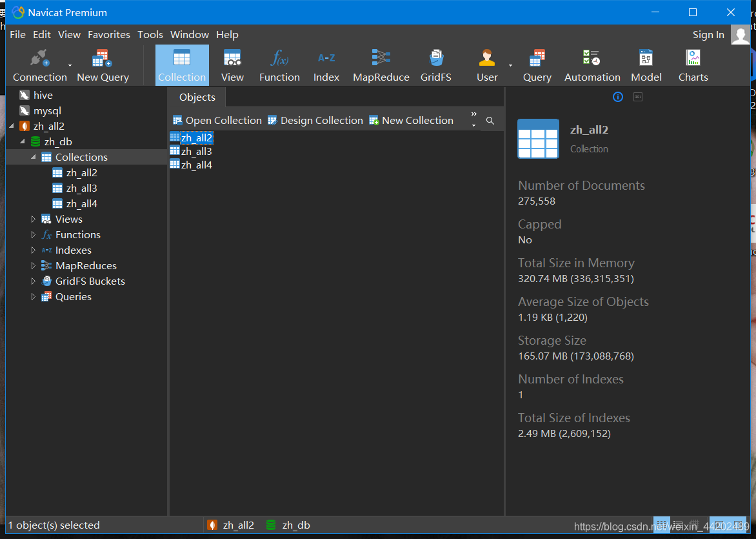Open the Window menu
Screen dimensions: 756x539
pyautogui.click(x=190, y=35)
